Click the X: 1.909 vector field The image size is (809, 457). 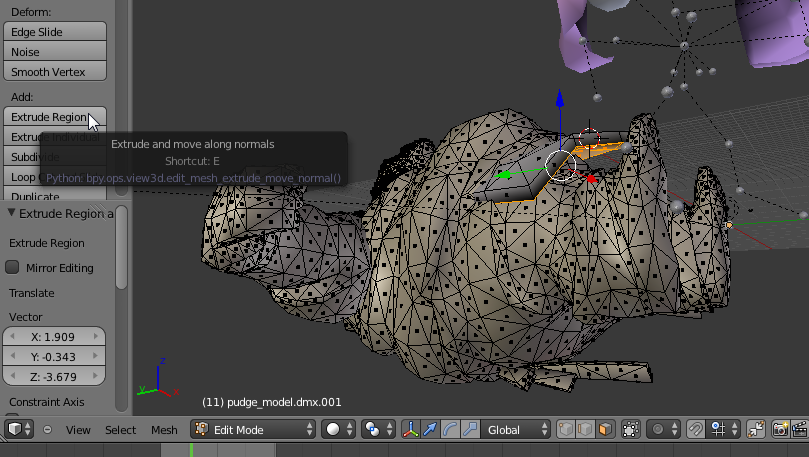click(x=54, y=337)
